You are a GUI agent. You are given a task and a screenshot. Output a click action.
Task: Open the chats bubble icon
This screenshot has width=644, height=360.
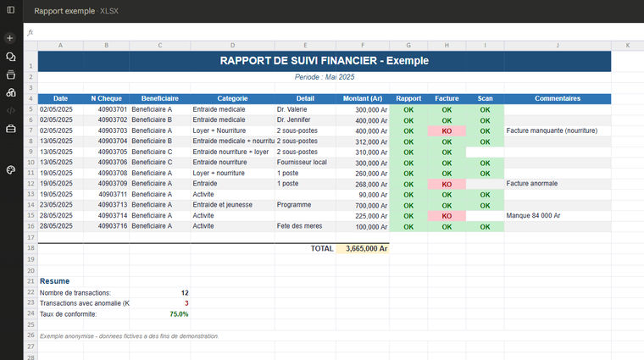point(11,57)
